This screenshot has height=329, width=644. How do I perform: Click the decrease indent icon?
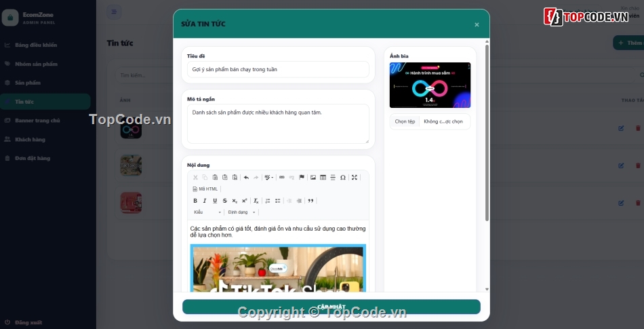pos(289,201)
